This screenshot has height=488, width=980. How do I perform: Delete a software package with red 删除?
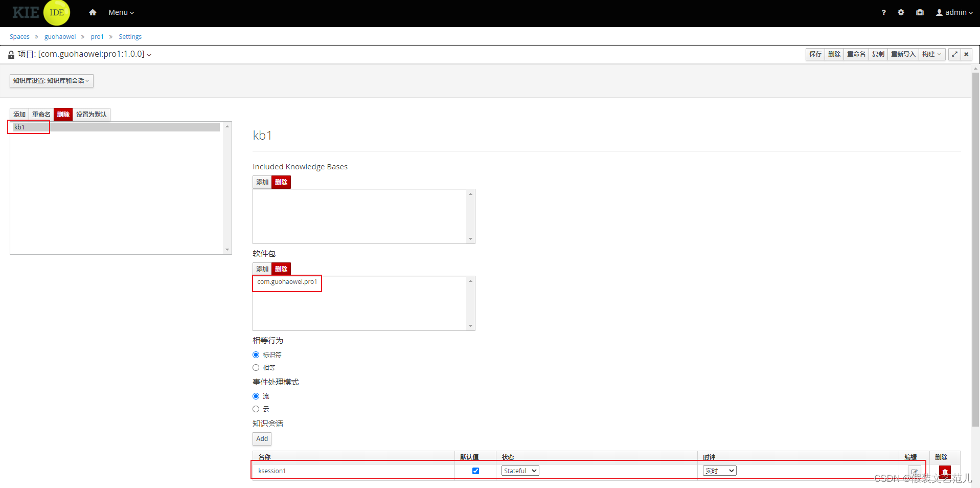[x=281, y=269]
